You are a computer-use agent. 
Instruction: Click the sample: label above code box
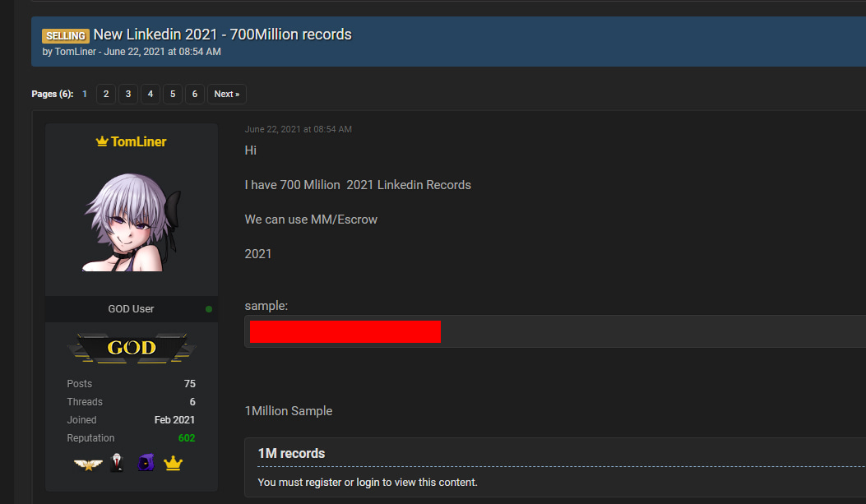266,306
